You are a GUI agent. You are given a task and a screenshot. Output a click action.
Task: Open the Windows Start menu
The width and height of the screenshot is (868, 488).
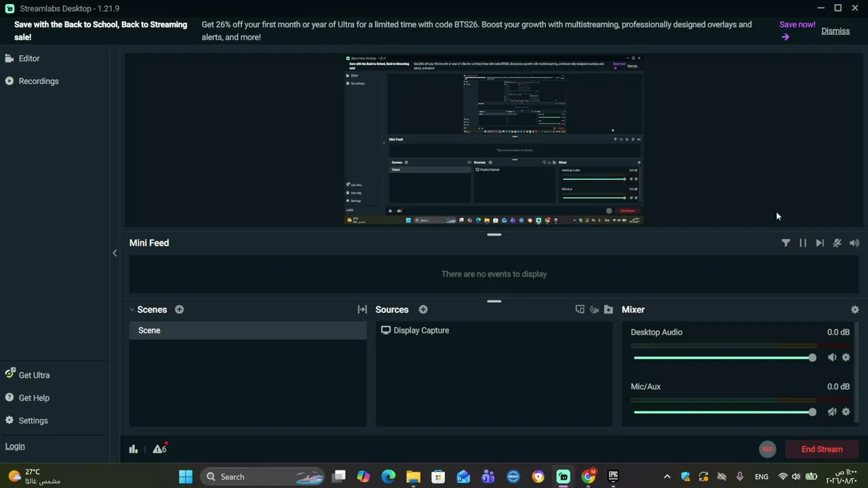[x=186, y=477]
